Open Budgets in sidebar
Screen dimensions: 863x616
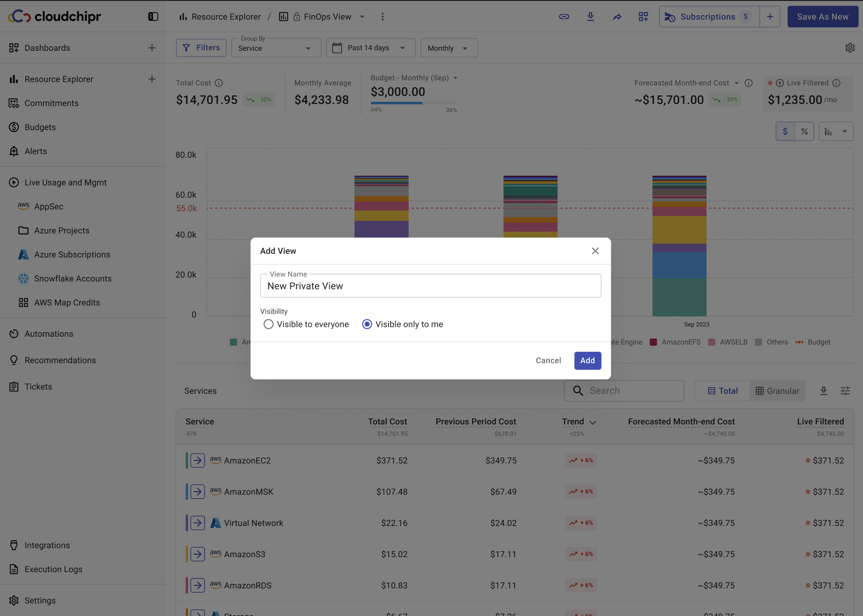(x=40, y=127)
